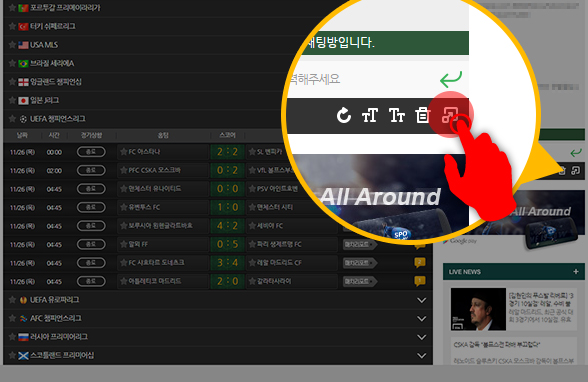This screenshot has width=588, height=382.
Task: Toggle favorite star beside FC 아스타나 team
Action: click(x=123, y=152)
